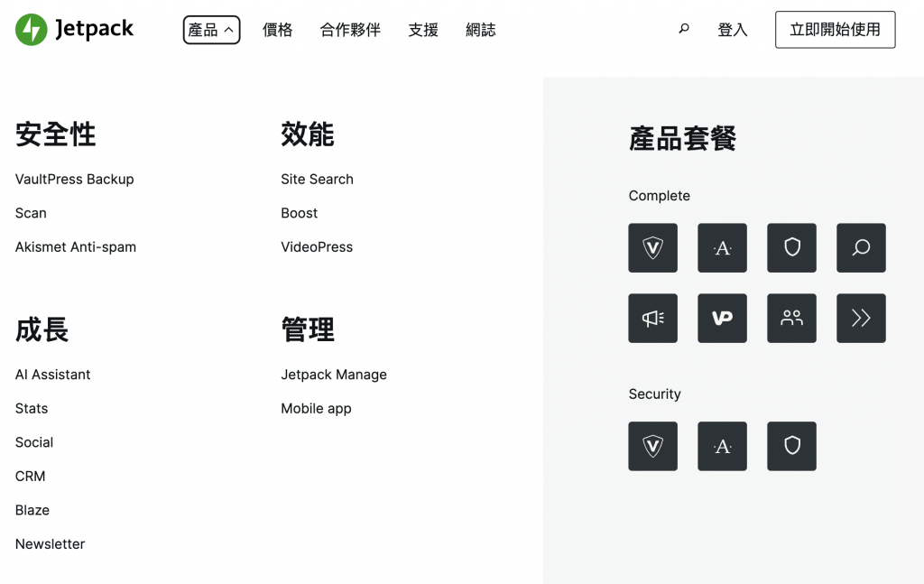
Task: Click the 效能 heading
Action: coord(307,134)
